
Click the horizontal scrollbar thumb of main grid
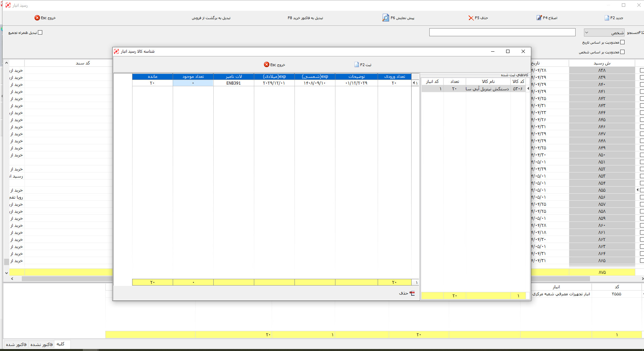[305, 279]
